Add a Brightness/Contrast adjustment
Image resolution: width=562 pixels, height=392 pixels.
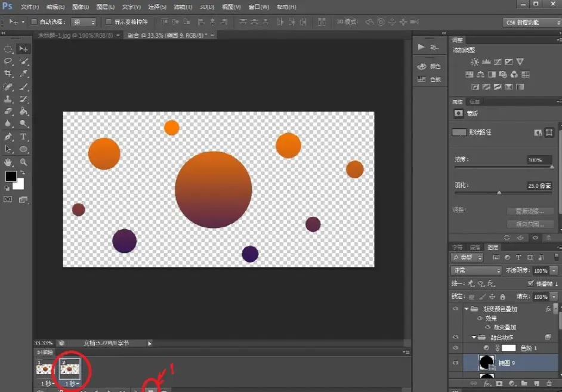[x=474, y=61]
